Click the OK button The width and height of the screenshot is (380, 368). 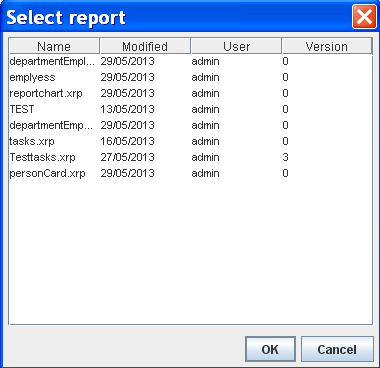click(270, 349)
